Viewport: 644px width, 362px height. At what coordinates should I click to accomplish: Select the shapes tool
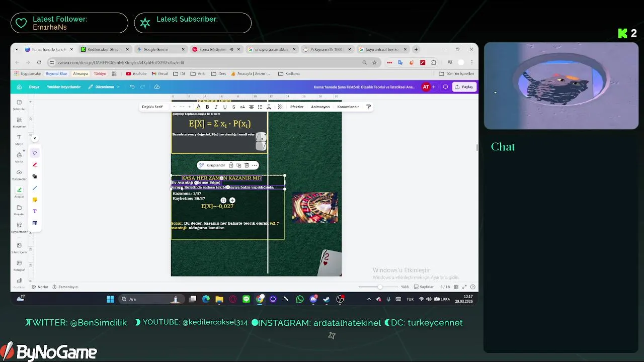(35, 176)
